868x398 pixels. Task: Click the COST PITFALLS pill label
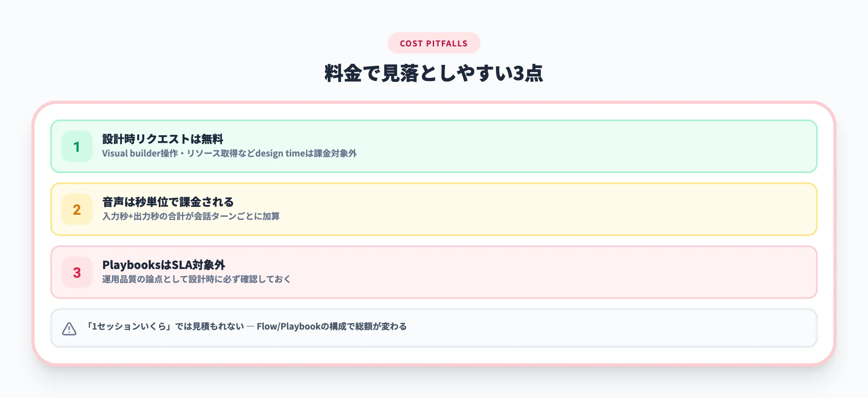434,43
